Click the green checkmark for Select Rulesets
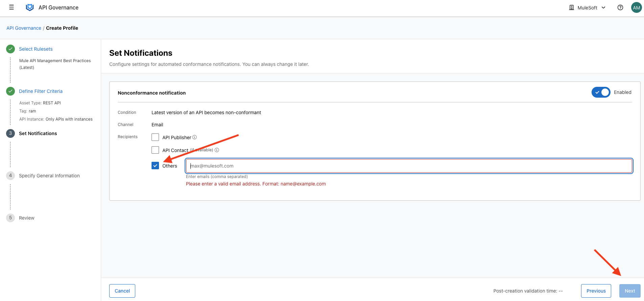Screen dimensions: 644x301 pos(10,49)
